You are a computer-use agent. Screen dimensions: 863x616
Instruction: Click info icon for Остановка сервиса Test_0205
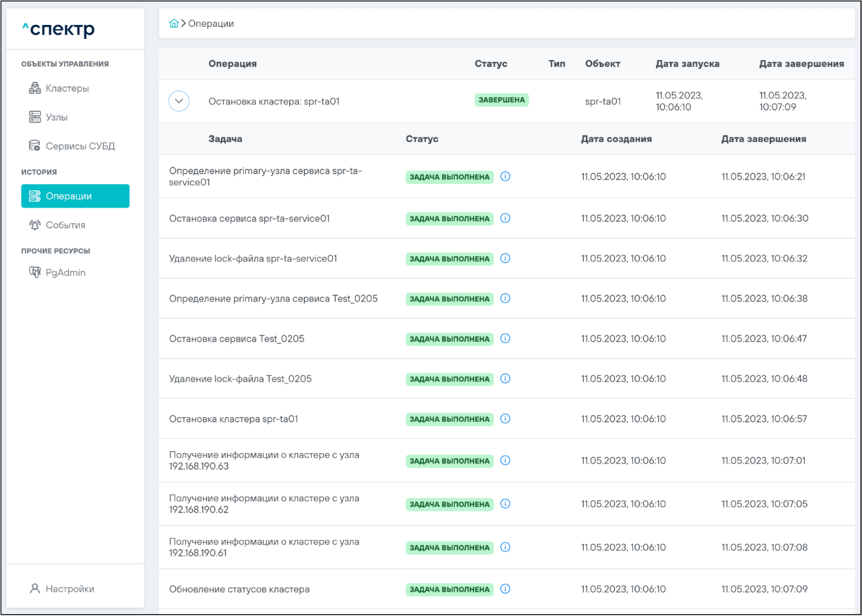tap(505, 339)
